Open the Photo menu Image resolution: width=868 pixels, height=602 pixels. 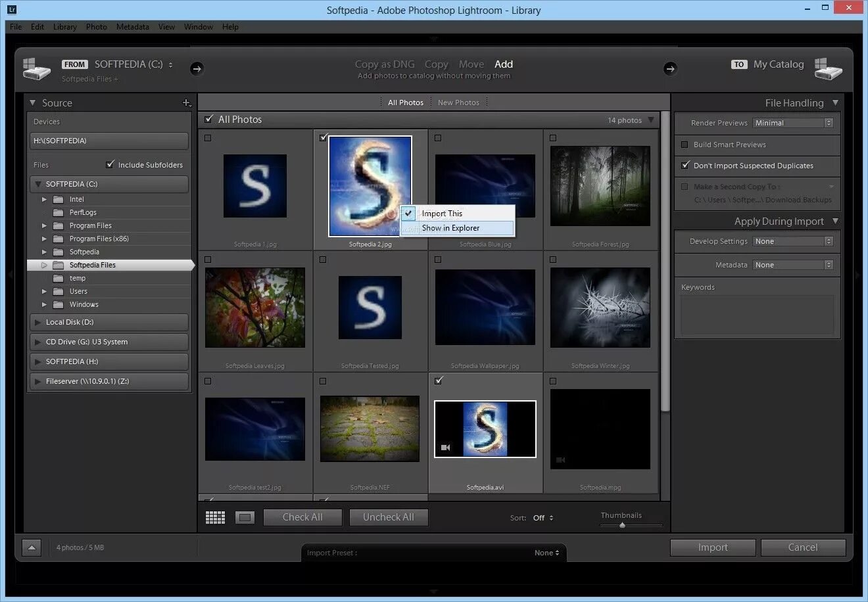(x=96, y=27)
